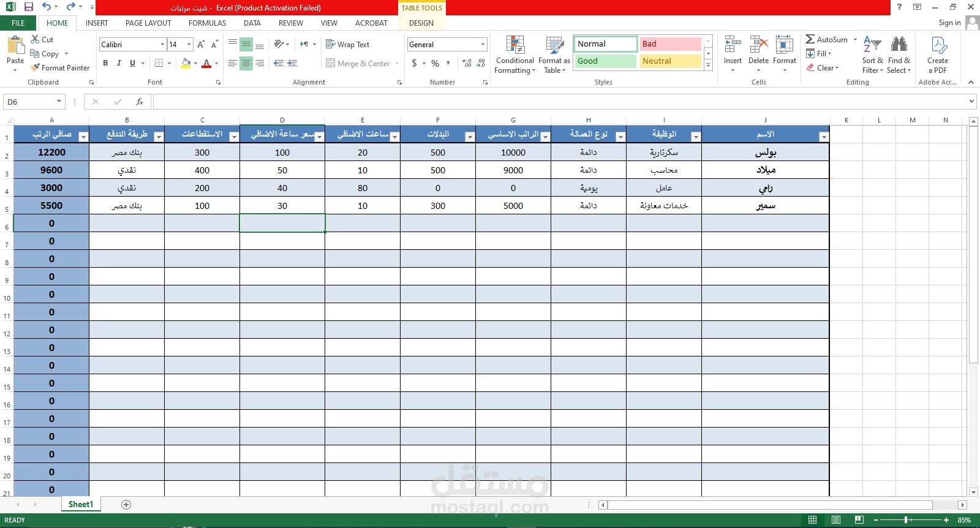The height and width of the screenshot is (528, 980).
Task: Toggle Align Right
Action: click(260, 63)
